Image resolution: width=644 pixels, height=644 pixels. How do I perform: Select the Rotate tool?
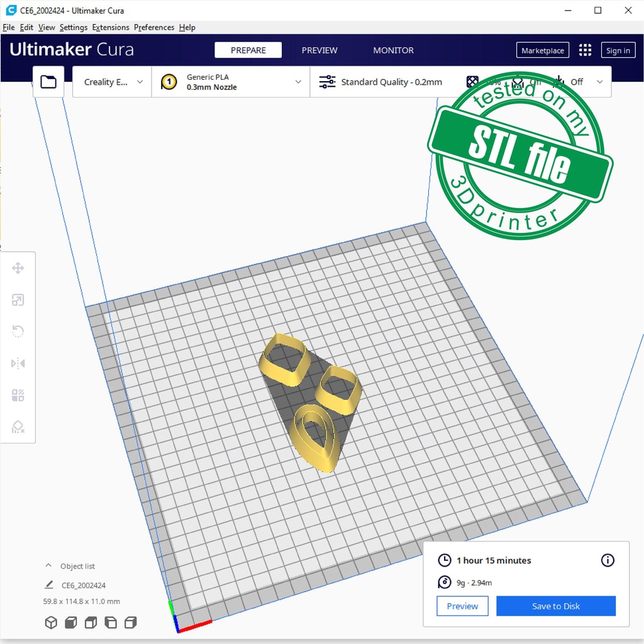18,331
